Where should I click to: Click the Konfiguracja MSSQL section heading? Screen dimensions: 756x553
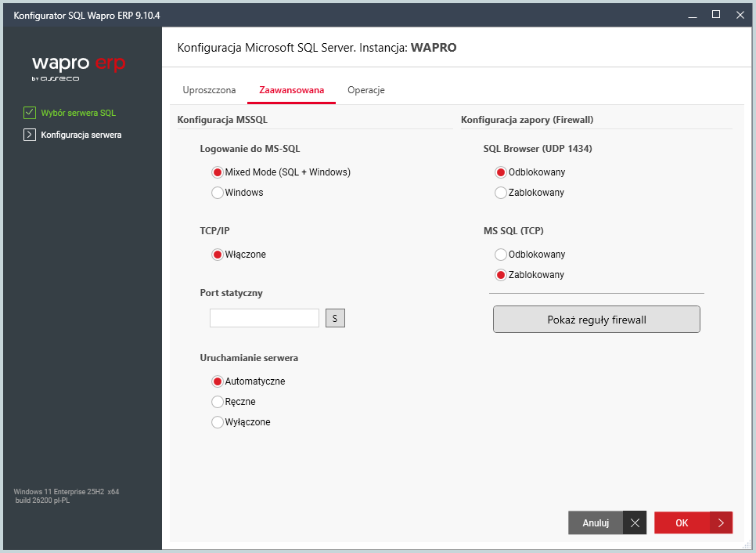click(x=222, y=120)
